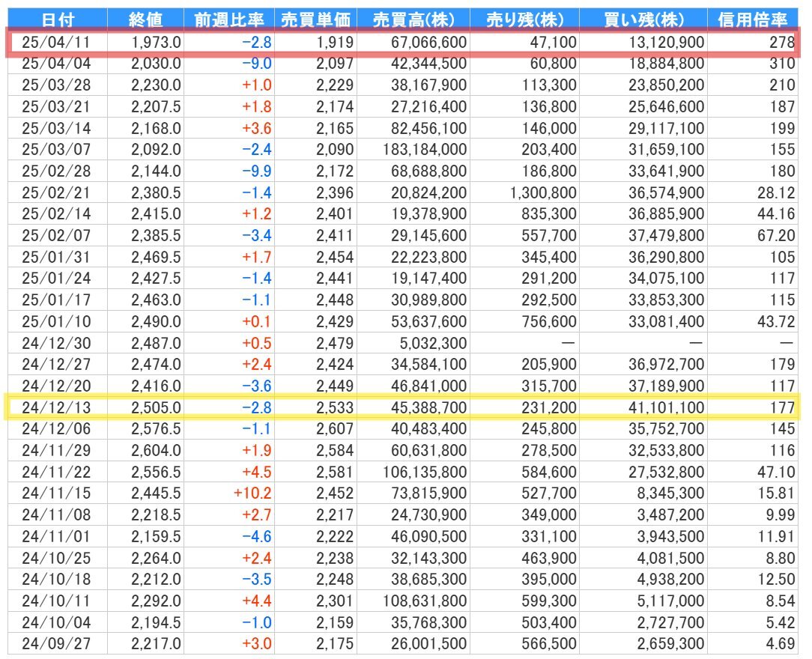The width and height of the screenshot is (812, 659).
Task: Select date cell 25/01/17
Action: (56, 300)
